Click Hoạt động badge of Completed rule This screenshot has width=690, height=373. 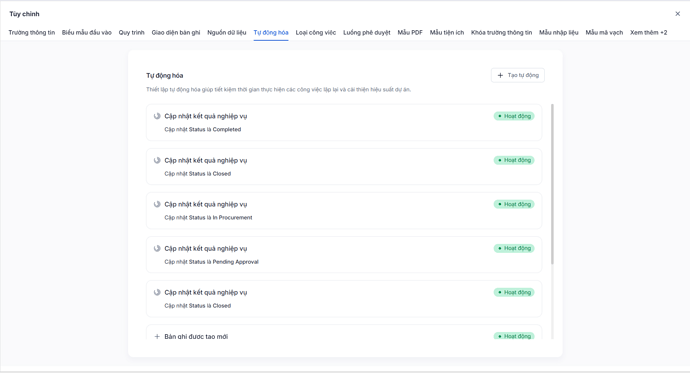pyautogui.click(x=514, y=116)
